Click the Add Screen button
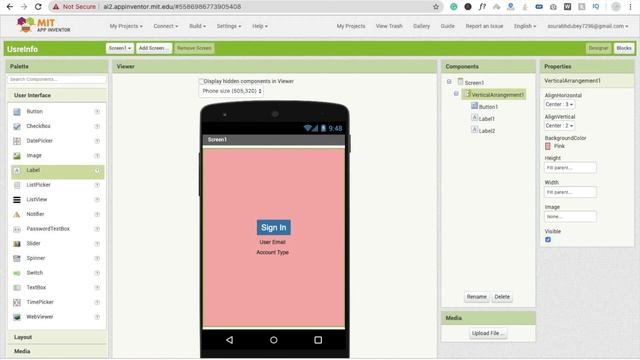640x360 pixels. pos(154,48)
